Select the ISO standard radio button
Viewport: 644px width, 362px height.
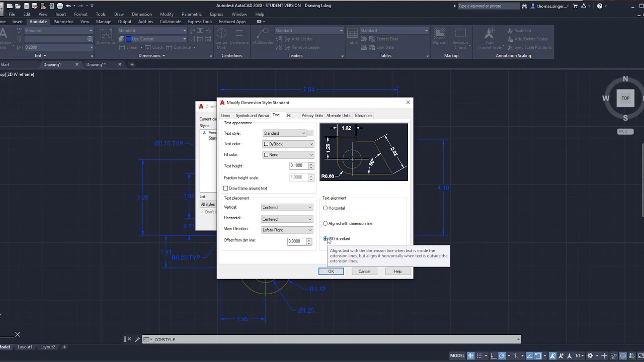(326, 239)
